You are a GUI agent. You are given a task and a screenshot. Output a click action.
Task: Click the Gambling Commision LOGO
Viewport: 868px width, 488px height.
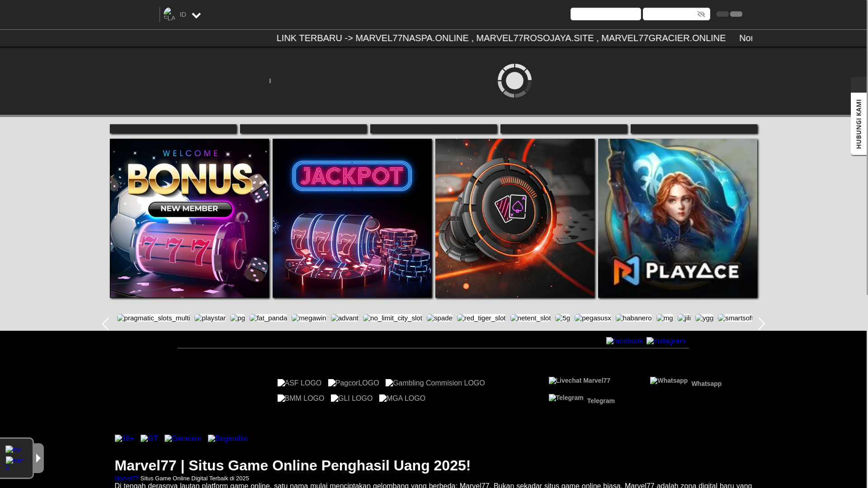tap(435, 383)
